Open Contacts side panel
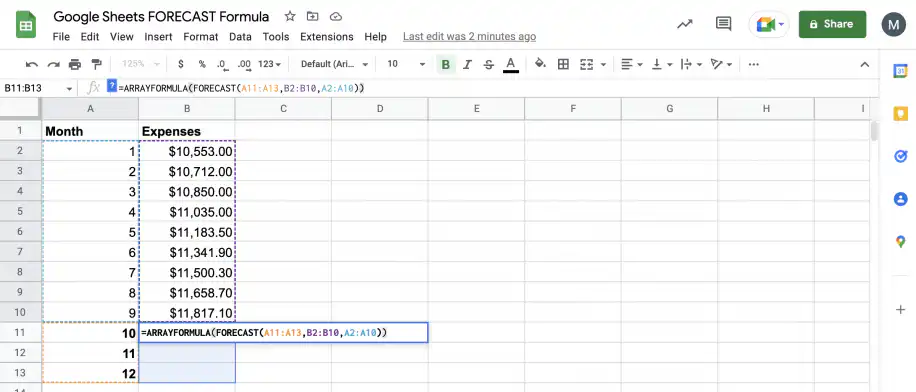The height and width of the screenshot is (392, 916). (x=900, y=199)
